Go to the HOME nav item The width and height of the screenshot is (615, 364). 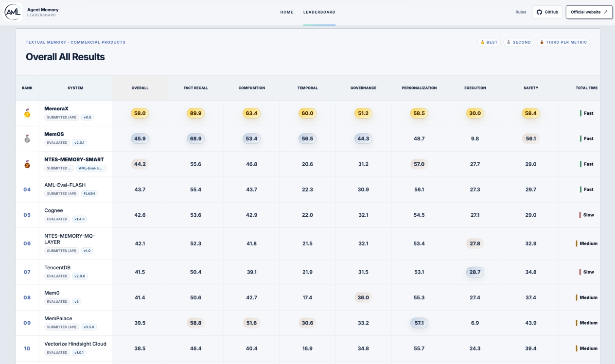pos(286,12)
